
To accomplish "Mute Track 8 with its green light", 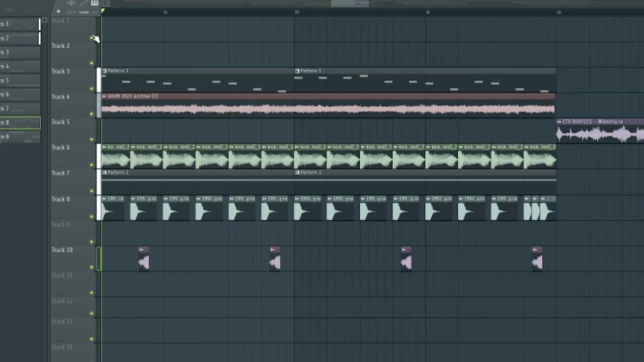I will pos(92,217).
